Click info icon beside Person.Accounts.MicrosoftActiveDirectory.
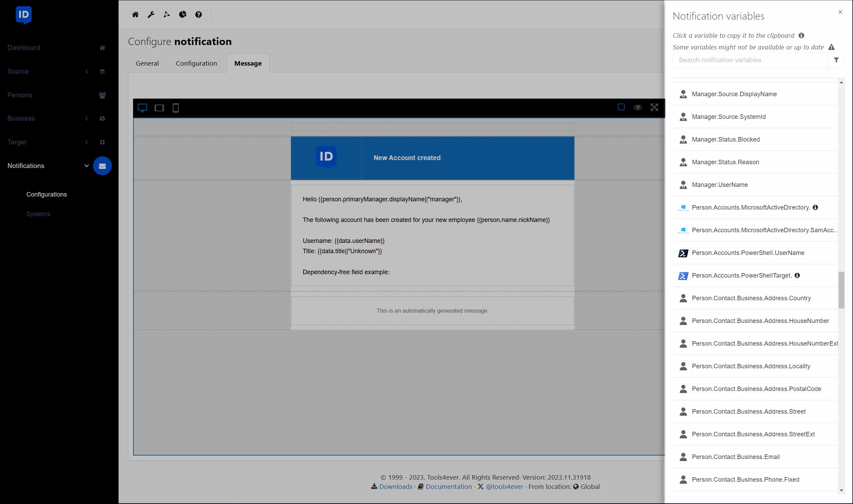The height and width of the screenshot is (504, 853). [x=815, y=207]
